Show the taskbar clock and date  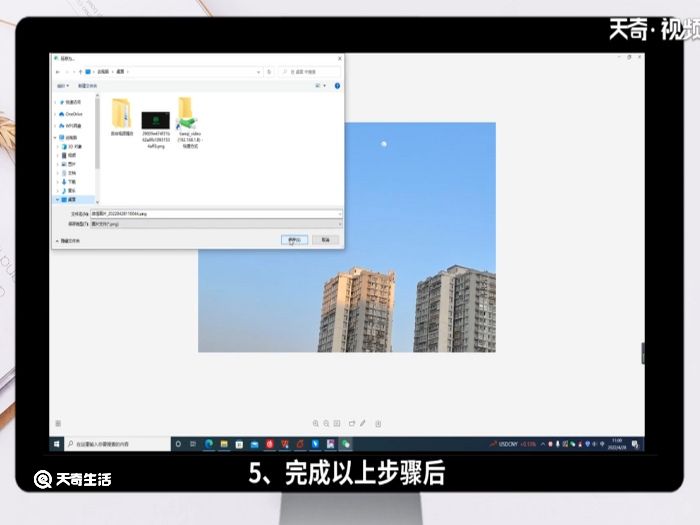point(617,444)
